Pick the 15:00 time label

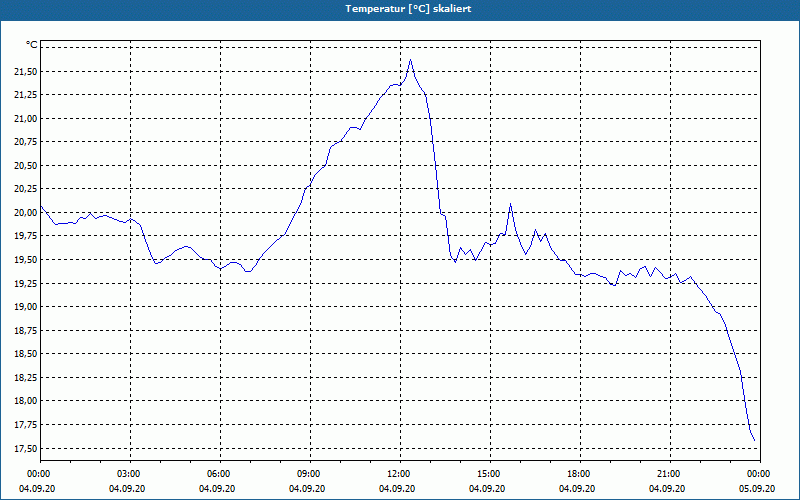(487, 474)
